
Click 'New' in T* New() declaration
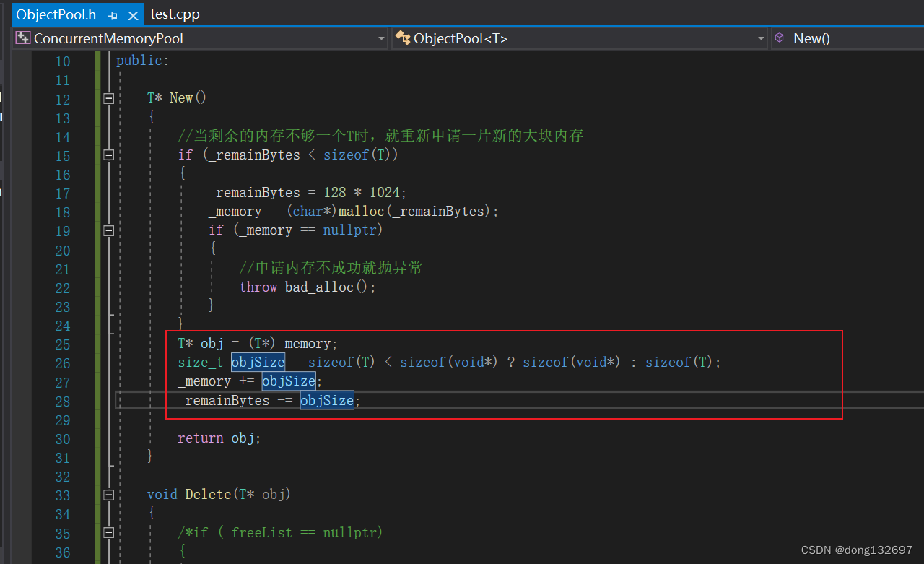pyautogui.click(x=181, y=98)
